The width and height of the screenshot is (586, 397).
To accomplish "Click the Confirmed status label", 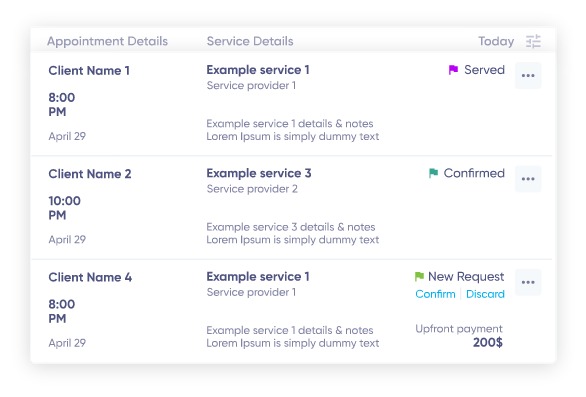I will (x=474, y=173).
